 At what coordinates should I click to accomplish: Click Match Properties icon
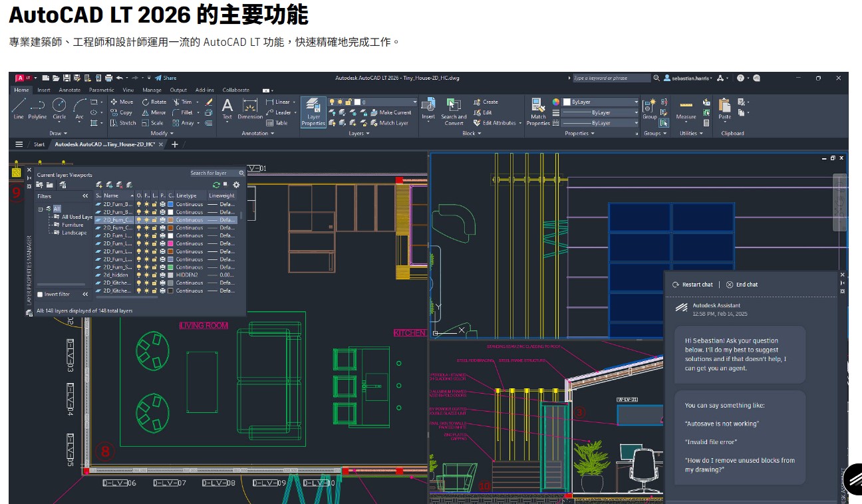[x=538, y=111]
